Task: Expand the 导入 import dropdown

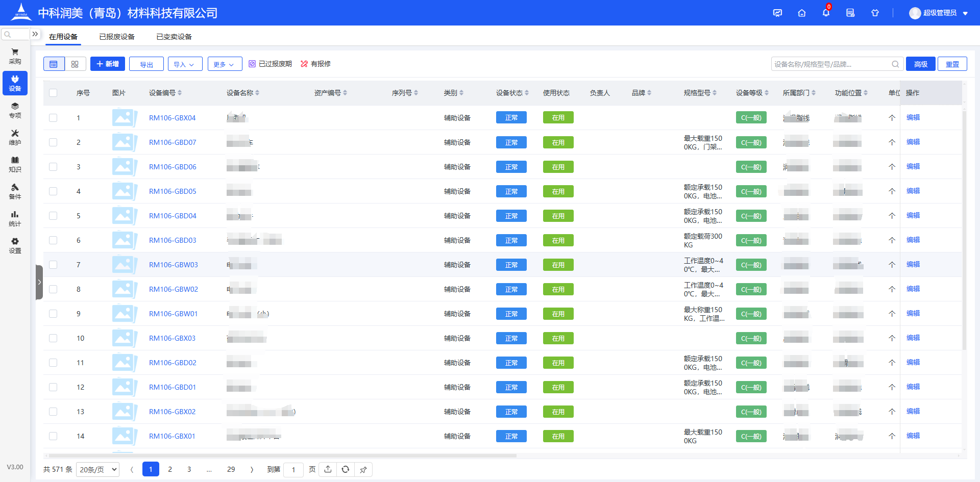Action: pos(184,64)
